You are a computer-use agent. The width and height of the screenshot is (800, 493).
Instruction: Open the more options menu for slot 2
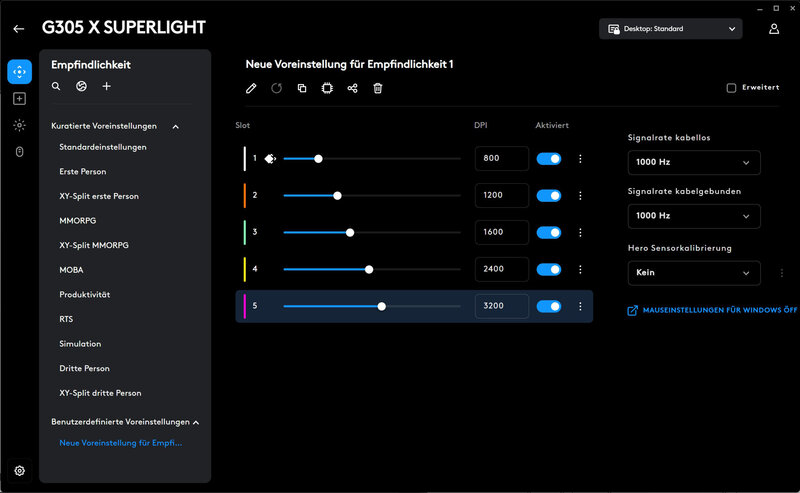click(580, 195)
